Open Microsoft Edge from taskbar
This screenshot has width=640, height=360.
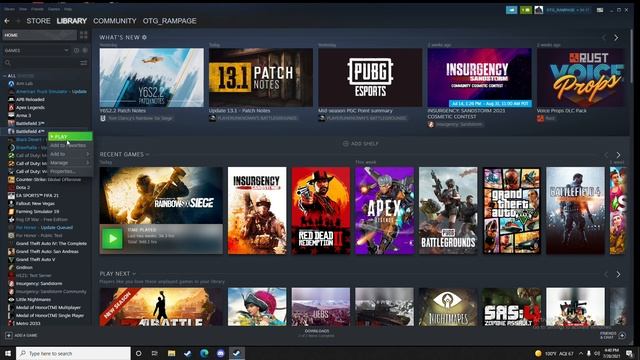point(204,353)
